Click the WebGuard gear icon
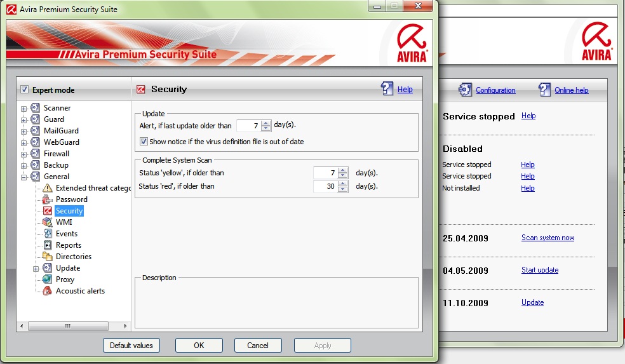 [x=35, y=142]
